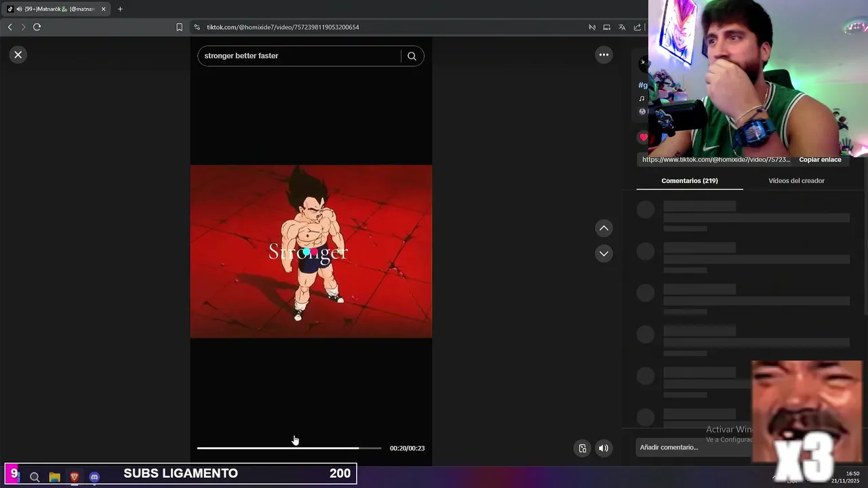
Task: Open Brave browser from the taskbar
Action: pos(75,477)
